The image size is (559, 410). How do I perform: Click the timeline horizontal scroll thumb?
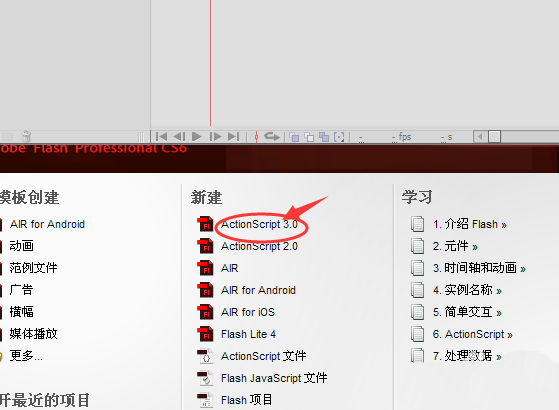tap(494, 137)
